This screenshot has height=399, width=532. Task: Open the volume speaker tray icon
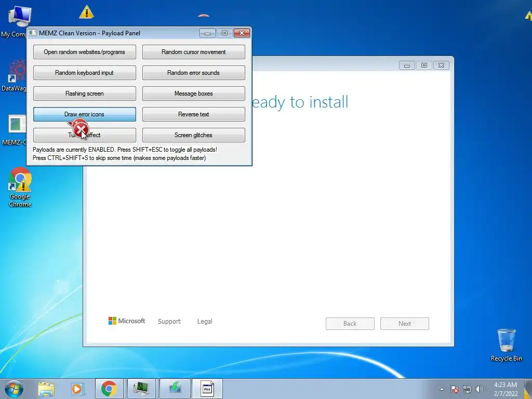479,389
